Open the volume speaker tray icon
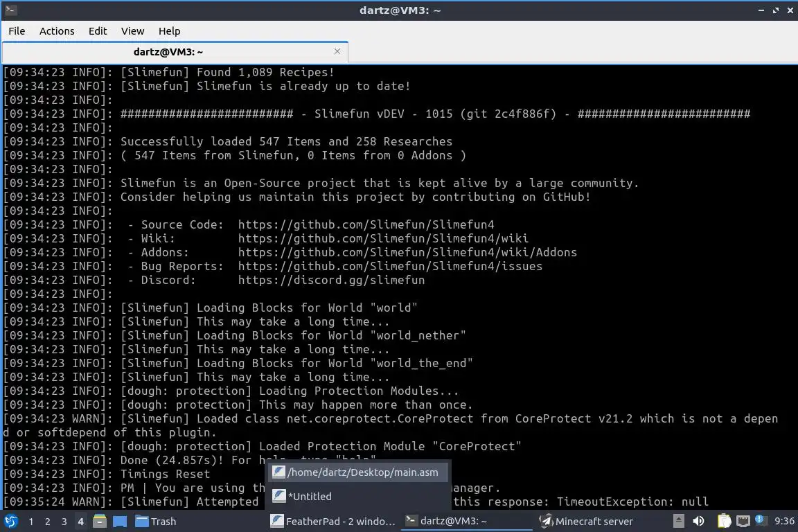The width and height of the screenshot is (798, 532). (698, 521)
